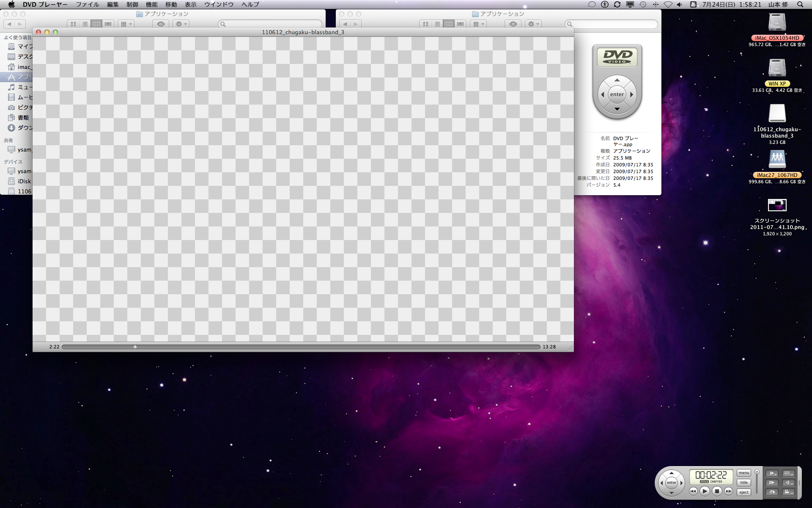812x508 pixels.
Task: Skip to next chapter on controller
Action: coord(728,491)
